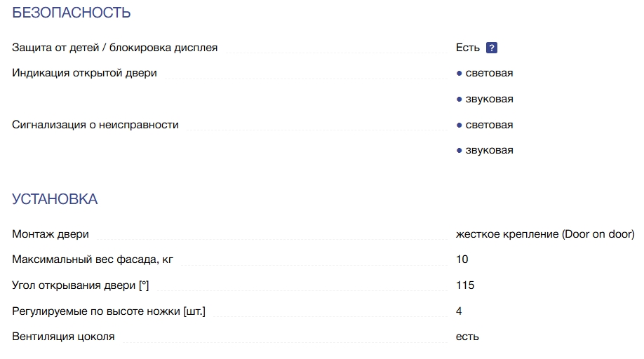Click the 'Индикация открытой двери' label
This screenshot has height=359, width=644.
click(85, 73)
